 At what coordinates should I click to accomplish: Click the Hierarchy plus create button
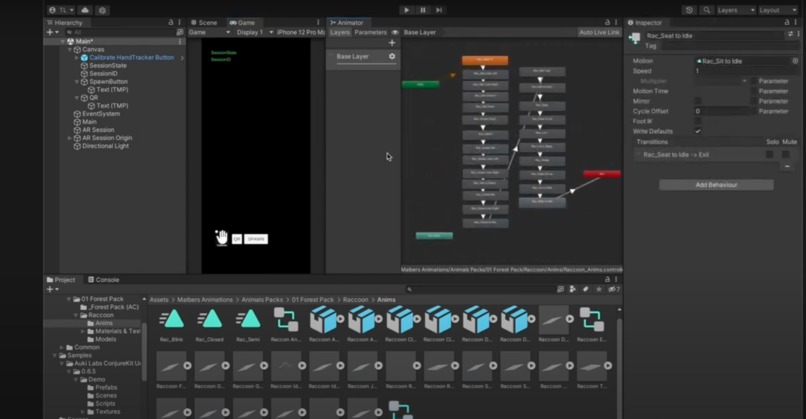52,32
